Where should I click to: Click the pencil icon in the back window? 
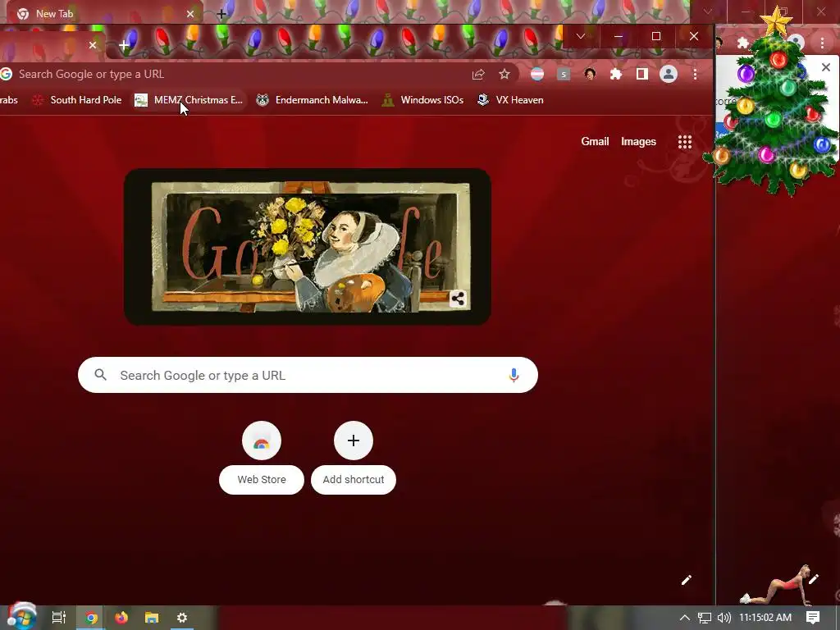pos(814,579)
